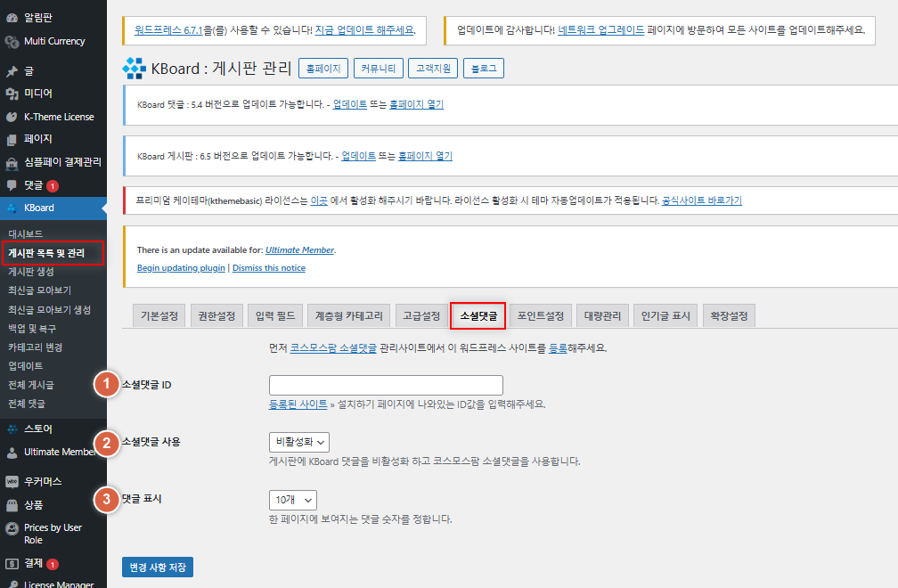The image size is (898, 588).
Task: Open 전체 댓글 submenu item
Action: 27,404
